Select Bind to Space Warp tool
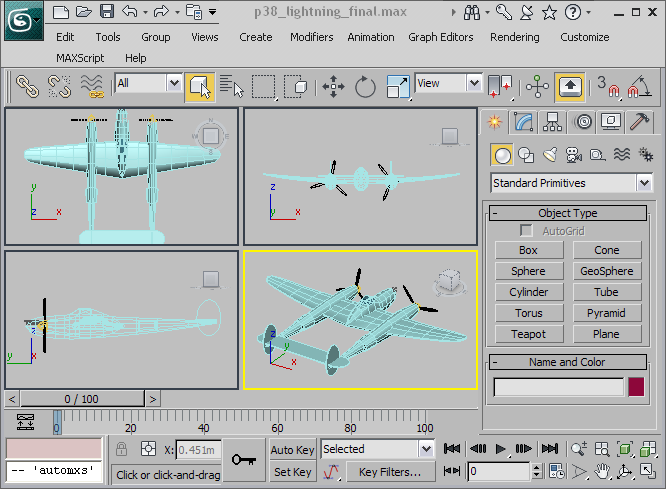The width and height of the screenshot is (666, 489). 92,86
